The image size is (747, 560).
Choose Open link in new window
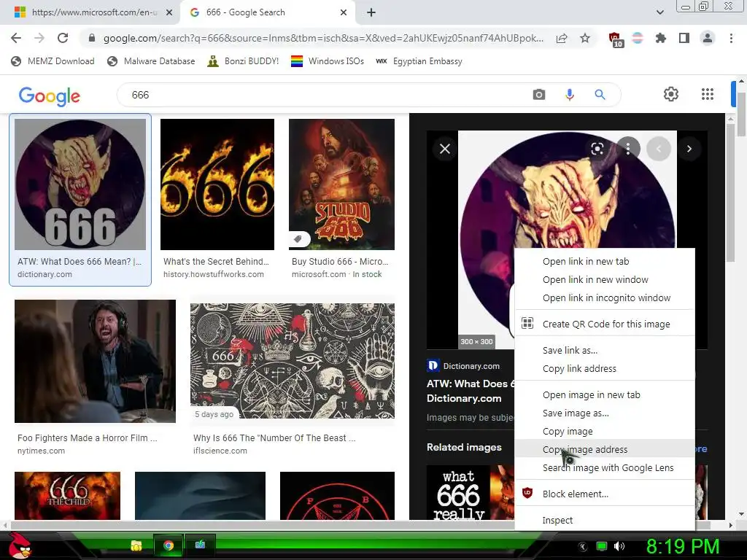pyautogui.click(x=605, y=279)
